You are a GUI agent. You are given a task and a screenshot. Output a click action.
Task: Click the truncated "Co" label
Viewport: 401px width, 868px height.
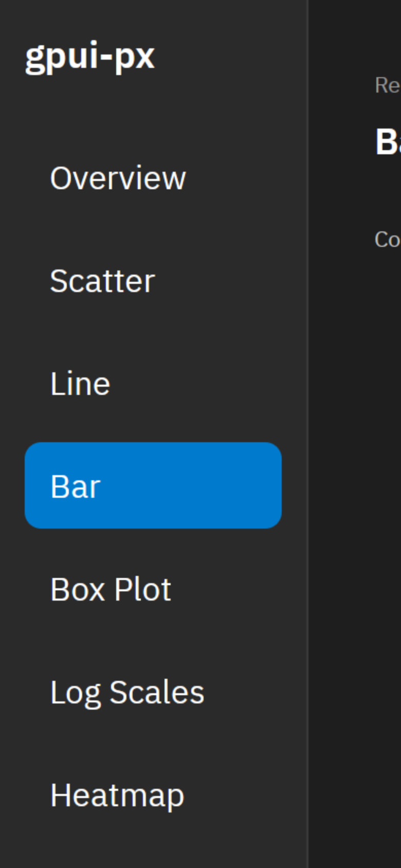coord(388,239)
